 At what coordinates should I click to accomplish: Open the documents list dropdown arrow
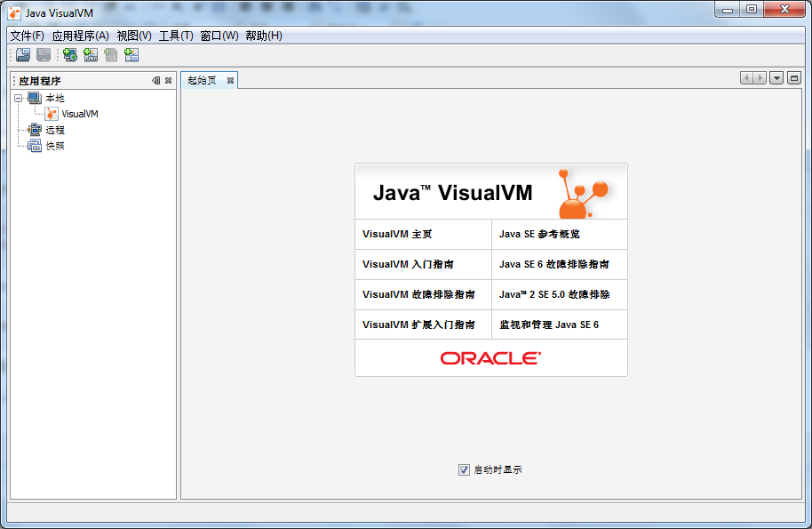coord(776,78)
